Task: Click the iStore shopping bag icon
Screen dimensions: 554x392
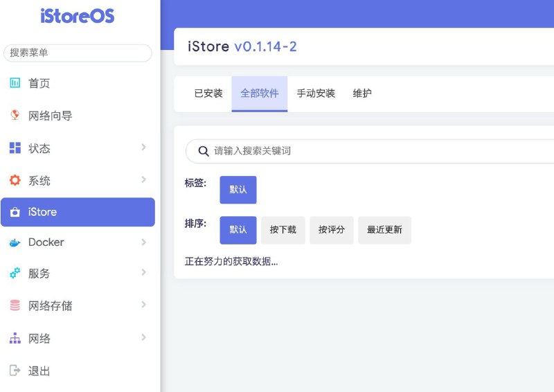Action: coord(15,212)
